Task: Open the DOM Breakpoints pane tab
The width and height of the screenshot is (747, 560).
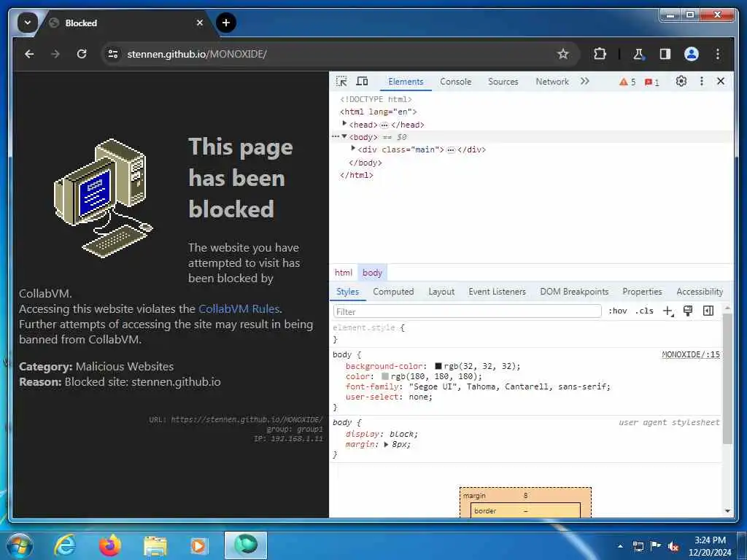Action: click(574, 292)
